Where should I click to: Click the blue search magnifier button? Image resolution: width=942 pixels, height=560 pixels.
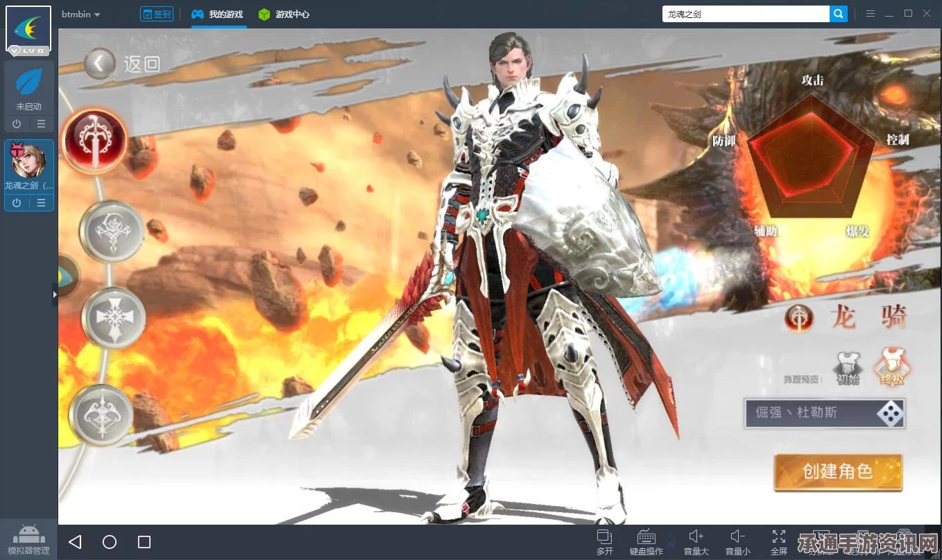tap(839, 14)
